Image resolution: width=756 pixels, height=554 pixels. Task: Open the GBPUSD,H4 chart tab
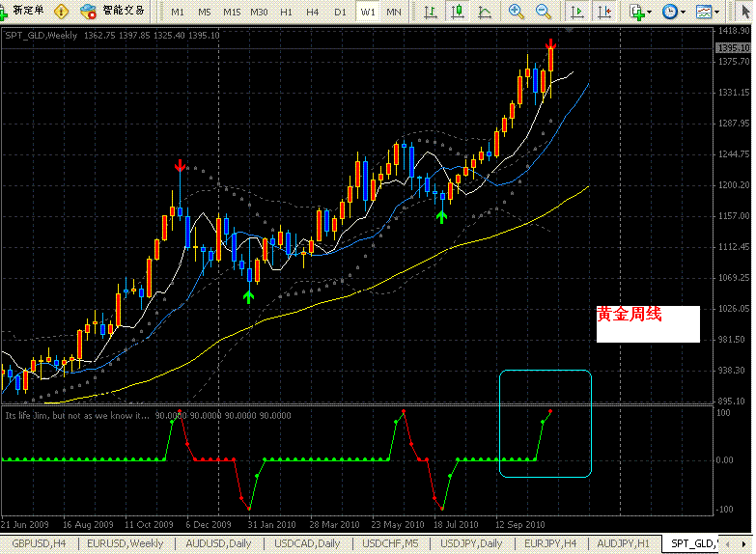pyautogui.click(x=39, y=543)
